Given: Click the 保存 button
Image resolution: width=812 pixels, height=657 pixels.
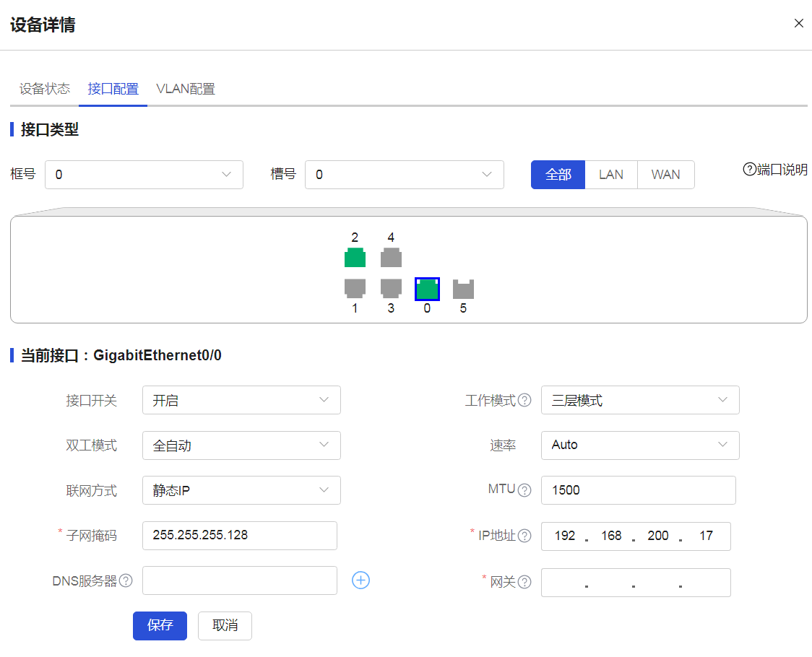Looking at the screenshot, I should pyautogui.click(x=160, y=625).
